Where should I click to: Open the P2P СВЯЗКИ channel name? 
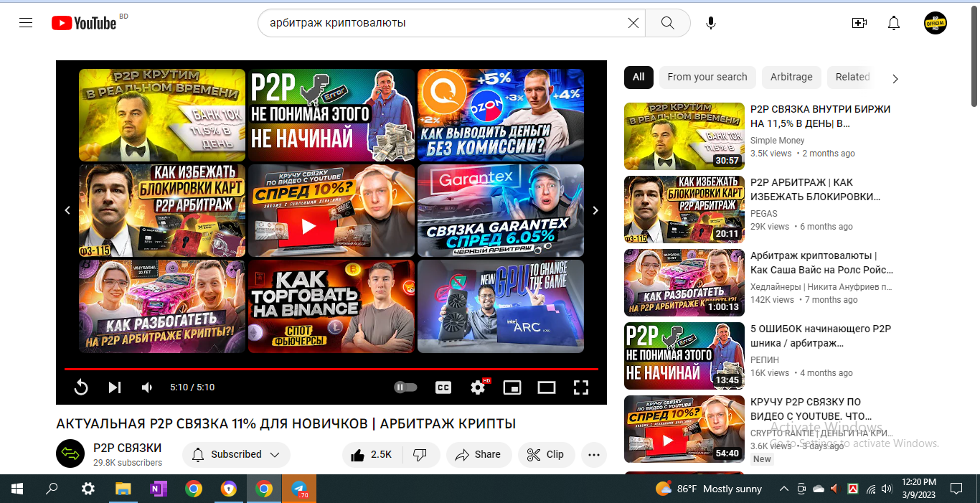pos(128,448)
